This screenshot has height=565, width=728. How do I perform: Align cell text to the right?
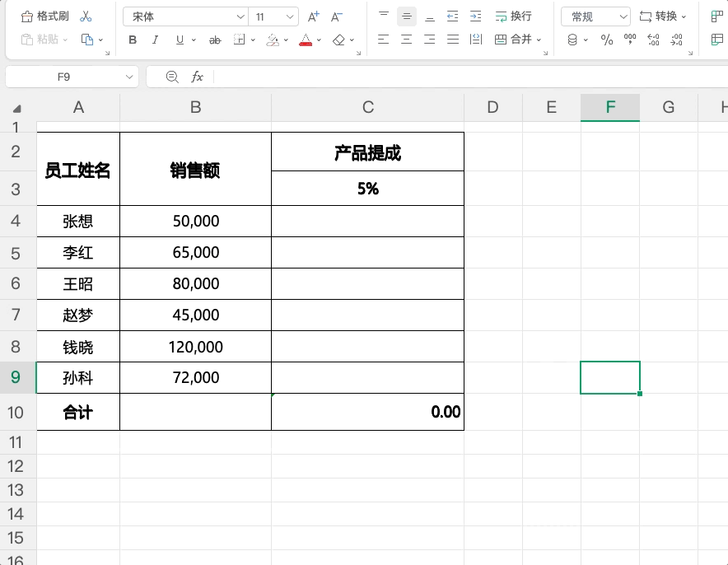429,40
